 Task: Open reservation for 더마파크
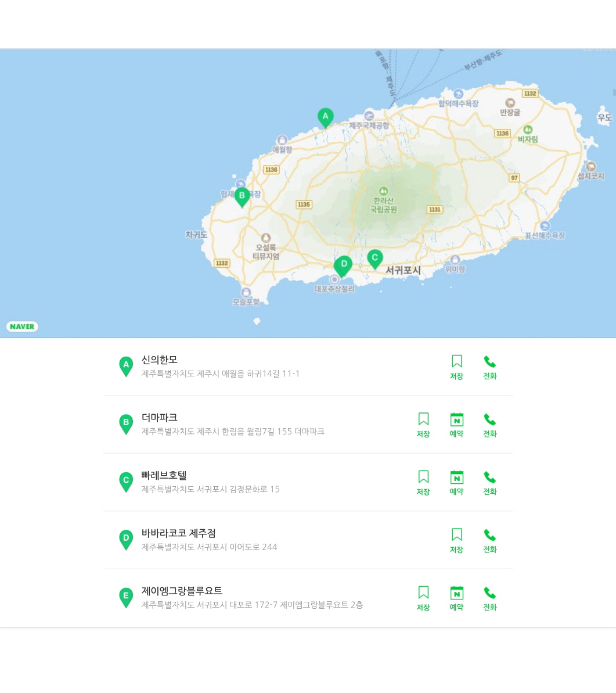click(x=456, y=425)
